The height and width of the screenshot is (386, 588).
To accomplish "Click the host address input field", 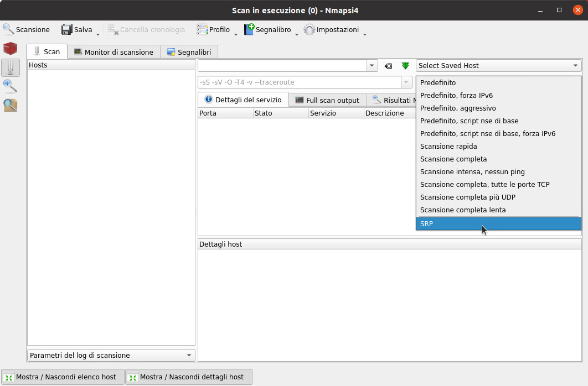I will (282, 65).
